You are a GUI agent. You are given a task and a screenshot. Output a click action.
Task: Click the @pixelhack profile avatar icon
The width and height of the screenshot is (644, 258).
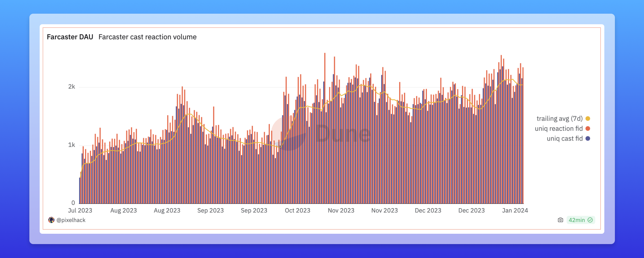51,220
